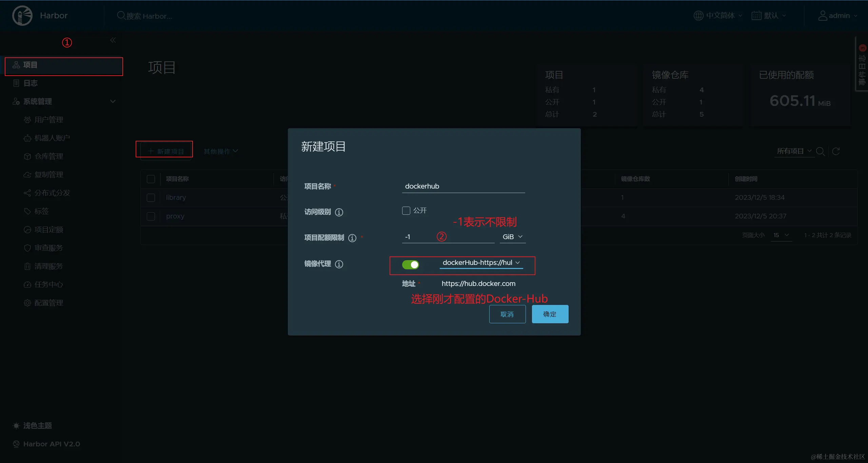Image resolution: width=868 pixels, height=463 pixels.
Task: Click the 取消 button
Action: coord(507,314)
